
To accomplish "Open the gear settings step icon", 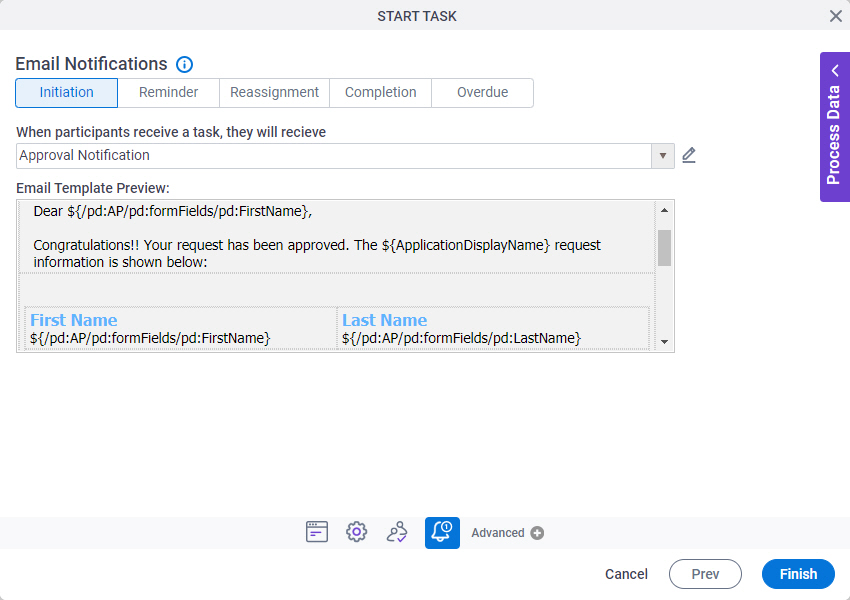I will (x=357, y=532).
